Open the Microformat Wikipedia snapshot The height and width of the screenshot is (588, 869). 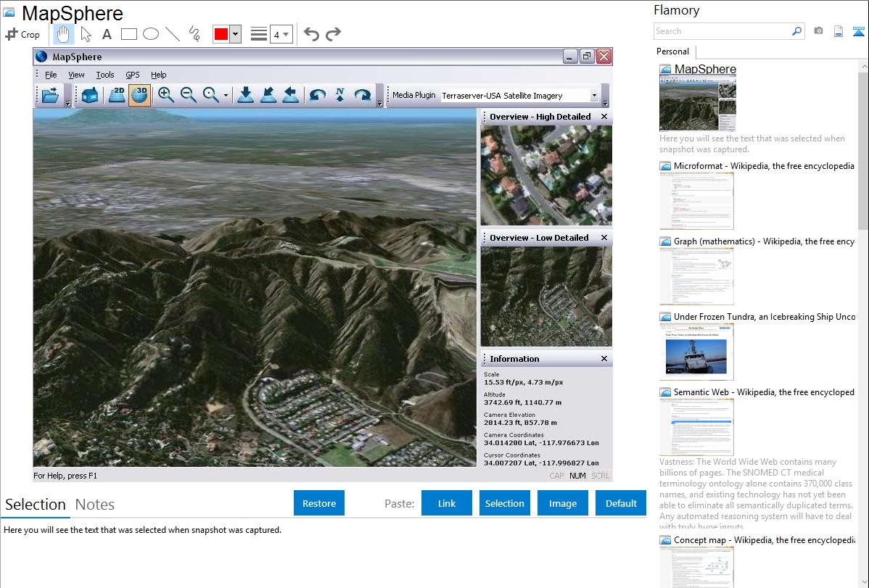point(764,166)
